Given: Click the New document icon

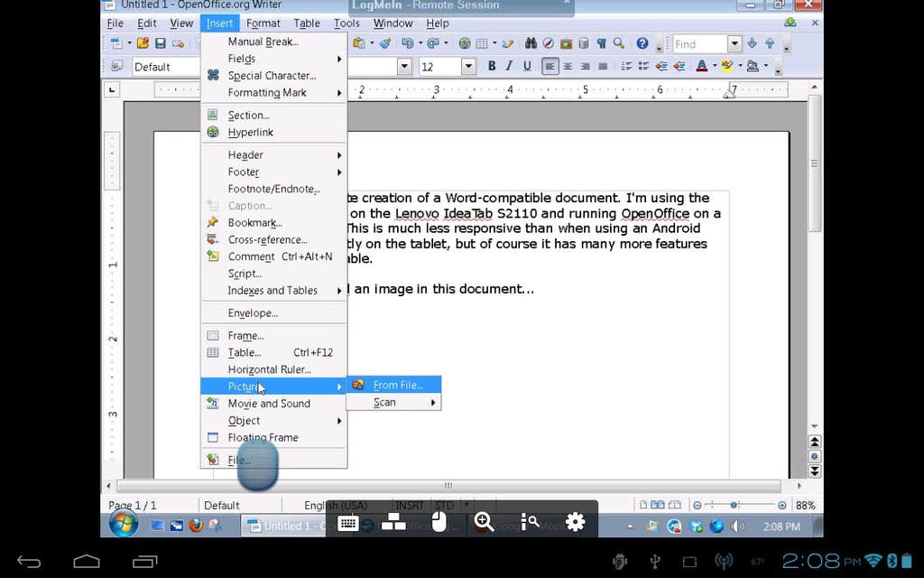Looking at the screenshot, I should coord(116,43).
